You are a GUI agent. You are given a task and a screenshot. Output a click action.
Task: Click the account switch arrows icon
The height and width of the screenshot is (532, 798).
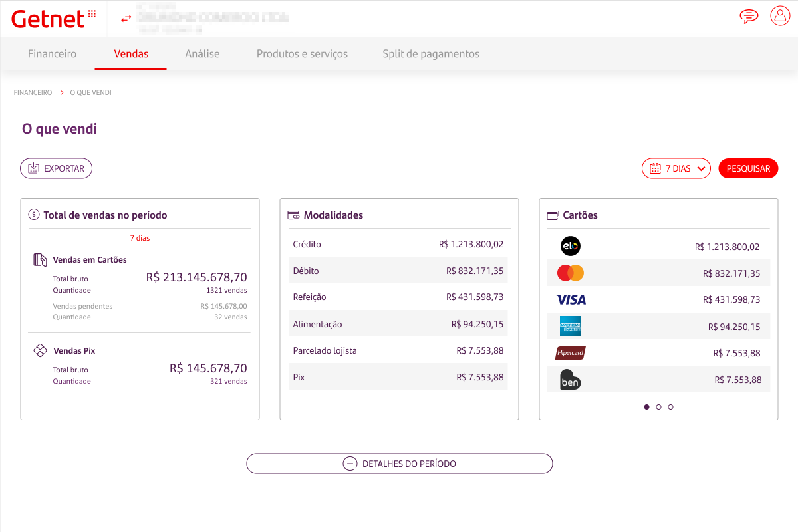(126, 19)
